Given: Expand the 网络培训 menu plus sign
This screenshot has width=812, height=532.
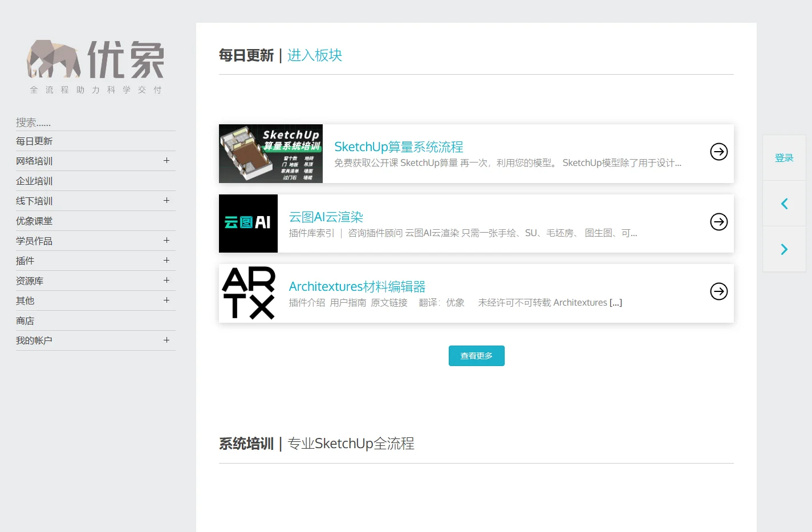Looking at the screenshot, I should (x=167, y=161).
